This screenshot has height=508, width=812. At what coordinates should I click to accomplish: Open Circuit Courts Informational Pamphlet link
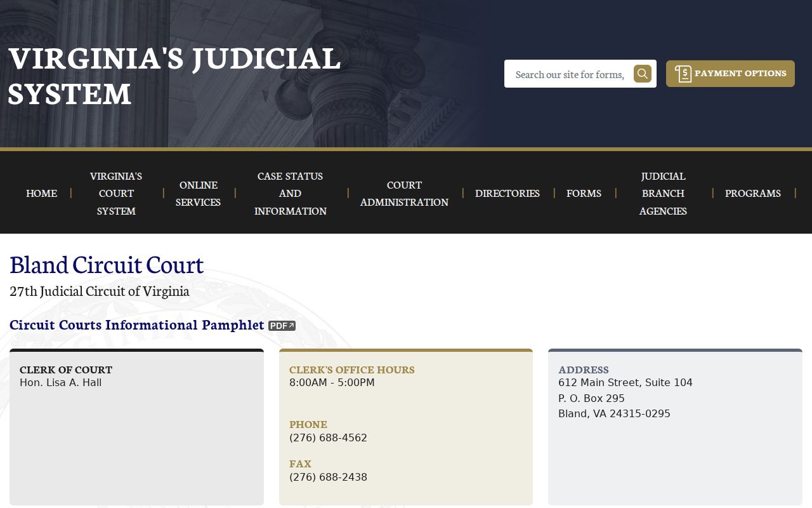coord(137,324)
